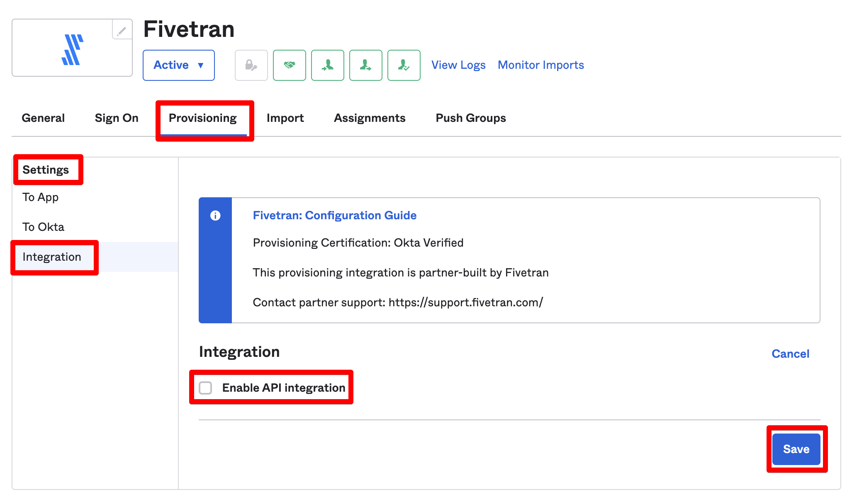The height and width of the screenshot is (504, 852).
Task: Expand the Active status dropdown
Action: pyautogui.click(x=199, y=65)
